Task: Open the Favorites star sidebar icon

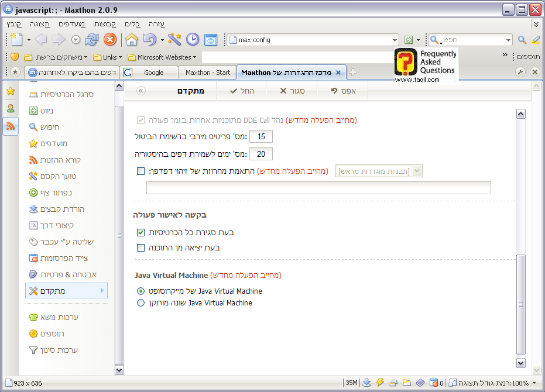Action: [x=11, y=91]
